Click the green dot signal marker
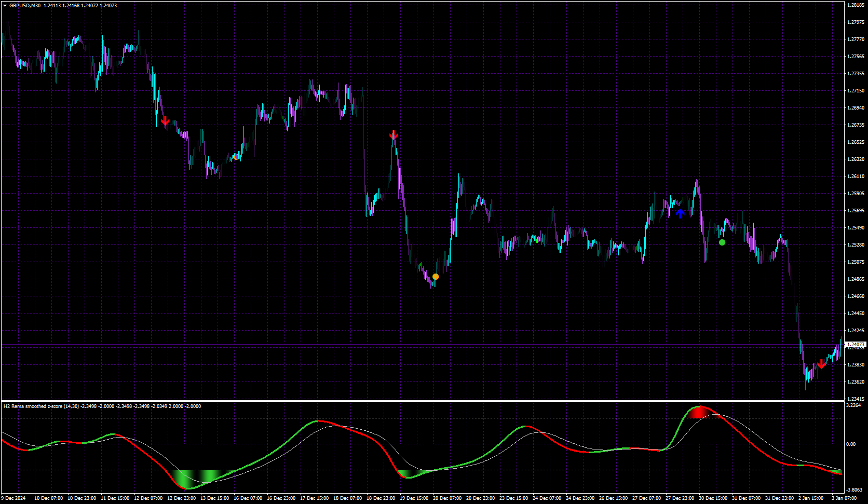868x504 pixels. tap(722, 242)
